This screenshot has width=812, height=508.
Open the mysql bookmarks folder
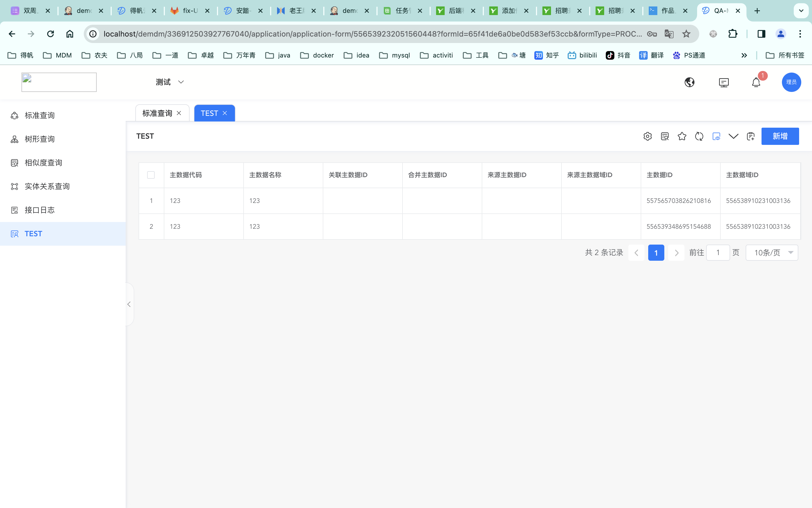click(394, 55)
